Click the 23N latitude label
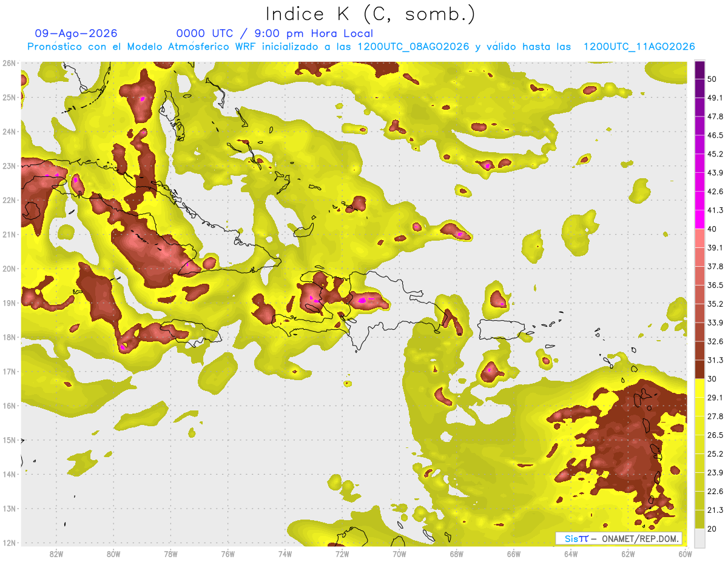 pos(9,166)
